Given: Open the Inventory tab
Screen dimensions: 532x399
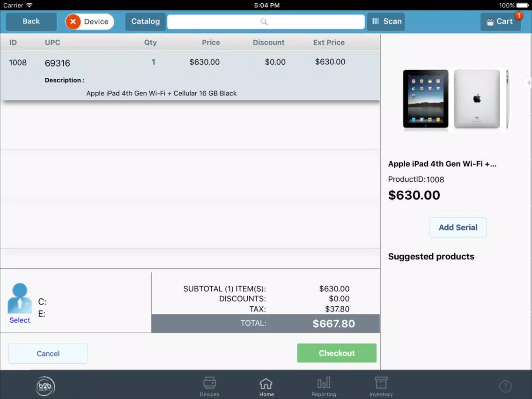Looking at the screenshot, I should pos(381,386).
